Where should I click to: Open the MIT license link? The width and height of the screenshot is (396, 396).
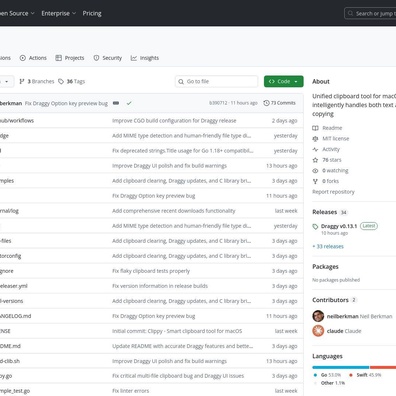tap(336, 139)
